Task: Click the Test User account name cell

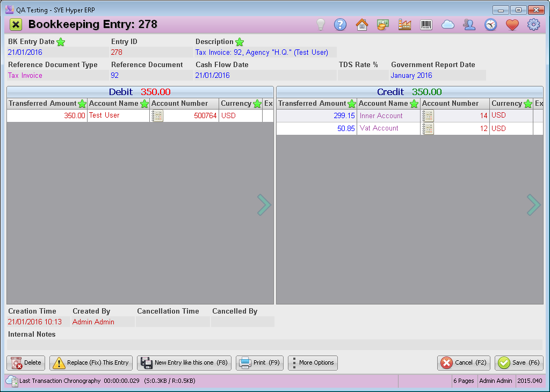Action: (119, 115)
